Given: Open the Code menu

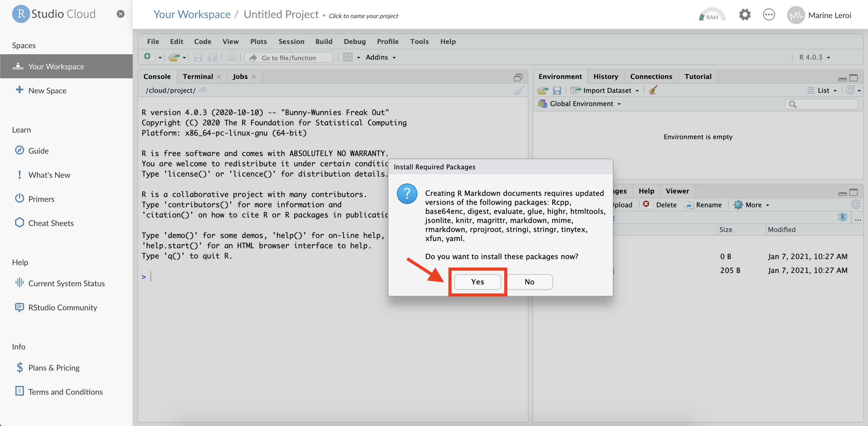Looking at the screenshot, I should pos(202,41).
